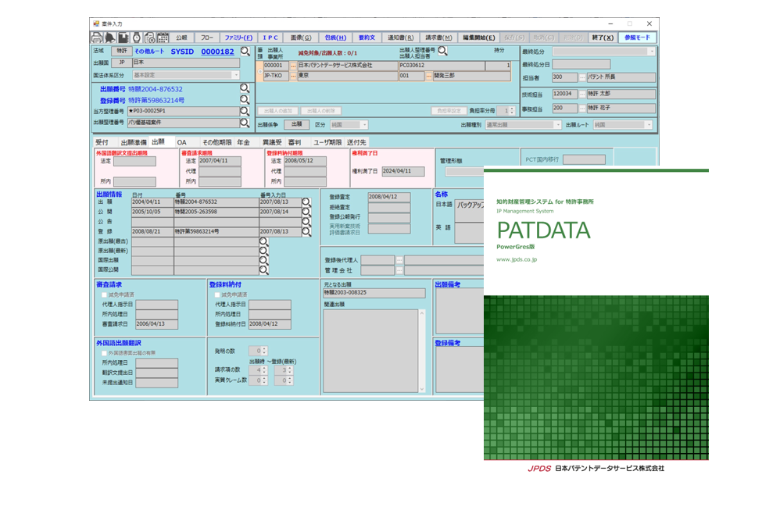Click the 権利満了日 field 2024/04/11
Screen dimensions: 762x532
(x=402, y=171)
